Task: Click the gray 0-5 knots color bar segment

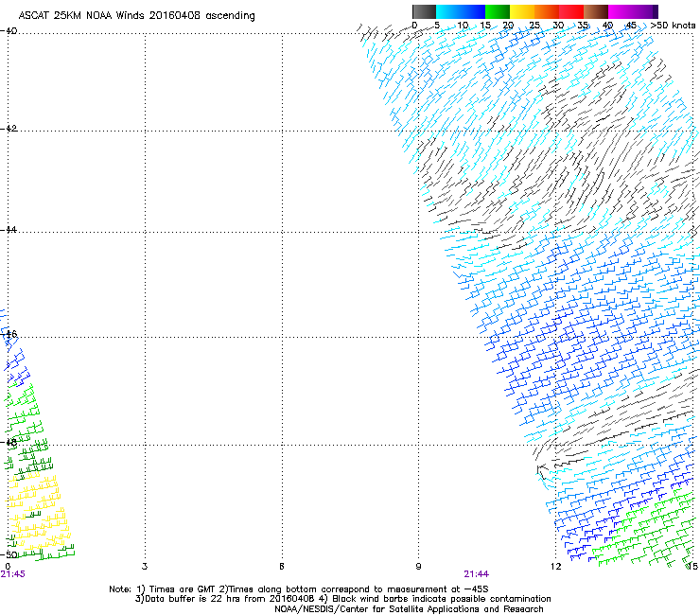Action: [x=424, y=11]
